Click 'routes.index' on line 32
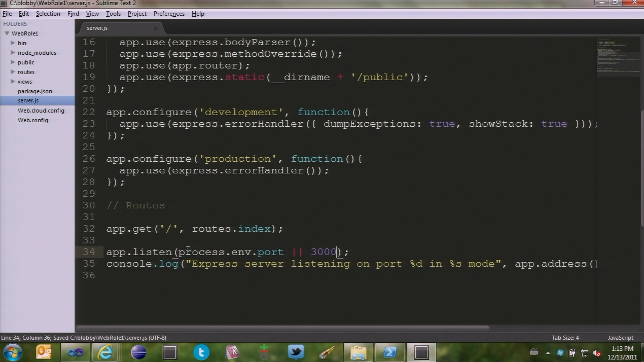 [231, 229]
